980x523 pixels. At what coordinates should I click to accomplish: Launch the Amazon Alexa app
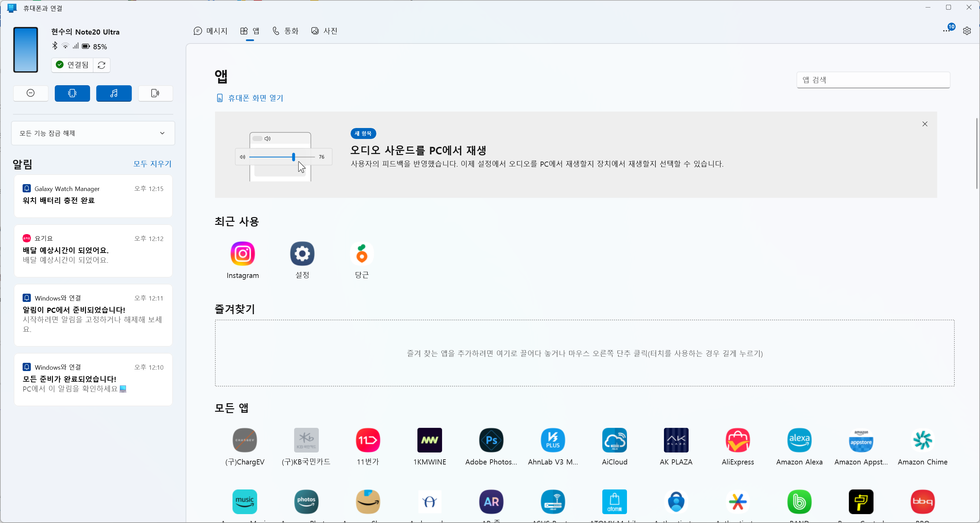[x=799, y=440]
